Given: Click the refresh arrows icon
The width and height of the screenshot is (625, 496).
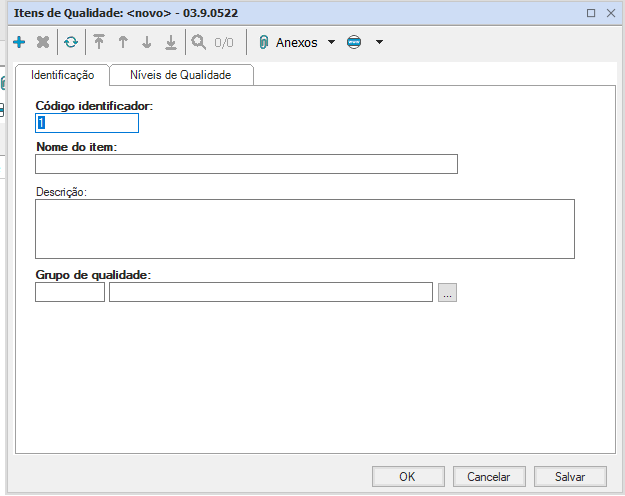Looking at the screenshot, I should click(x=71, y=43).
